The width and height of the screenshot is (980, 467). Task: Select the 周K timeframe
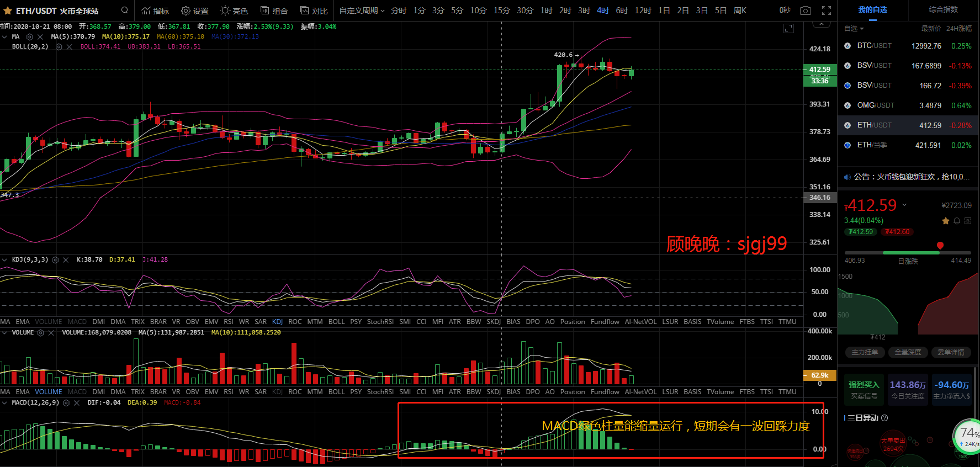tap(740, 10)
